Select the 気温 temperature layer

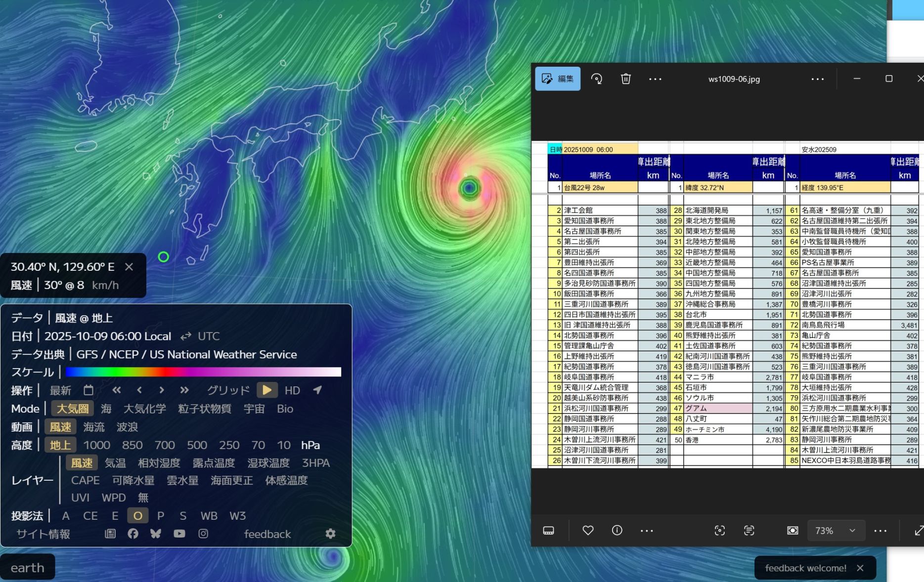tap(115, 463)
